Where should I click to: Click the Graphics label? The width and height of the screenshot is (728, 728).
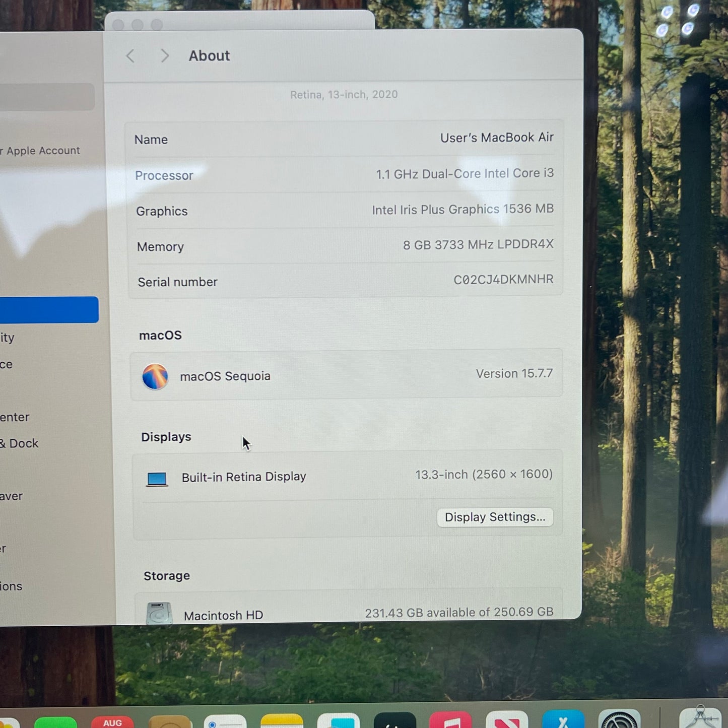point(162,211)
